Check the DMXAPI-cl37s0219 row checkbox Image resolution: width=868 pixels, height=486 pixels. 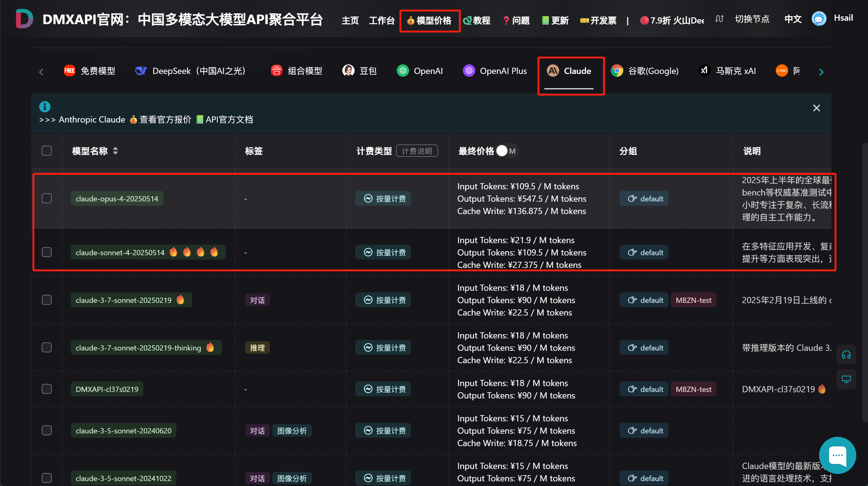pyautogui.click(x=47, y=389)
